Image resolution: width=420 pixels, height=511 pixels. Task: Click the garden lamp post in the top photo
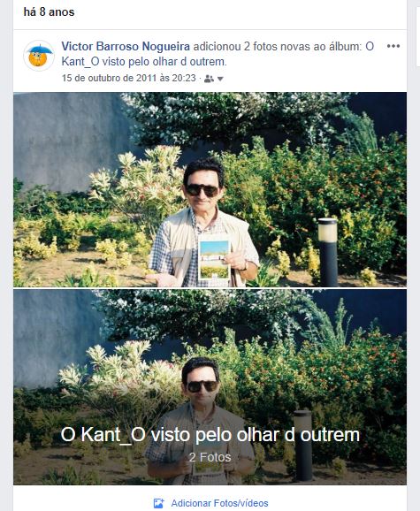pyautogui.click(x=328, y=252)
